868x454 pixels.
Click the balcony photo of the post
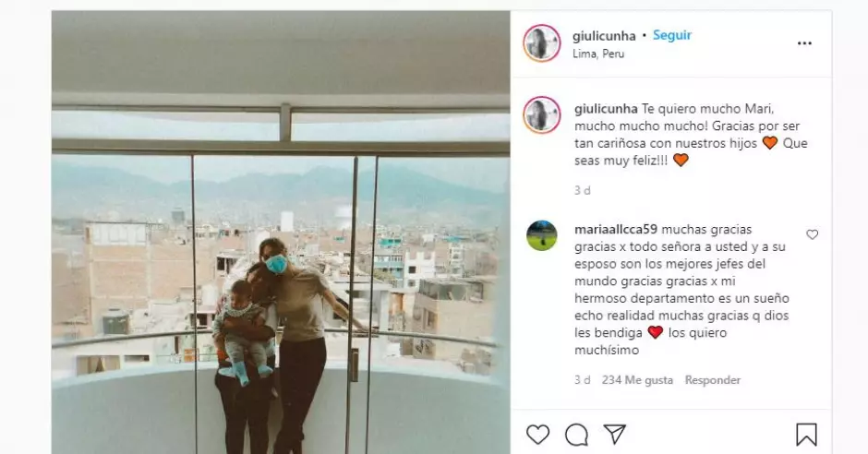281,233
